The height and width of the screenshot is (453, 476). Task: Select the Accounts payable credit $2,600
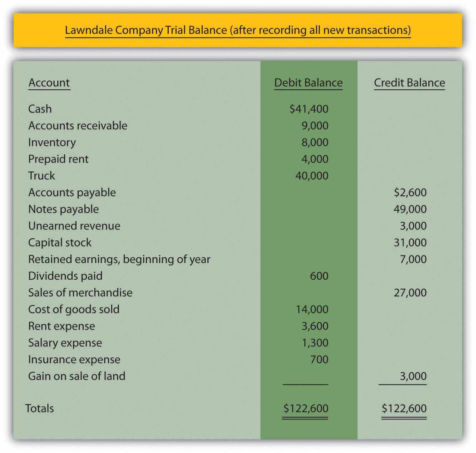(x=410, y=192)
